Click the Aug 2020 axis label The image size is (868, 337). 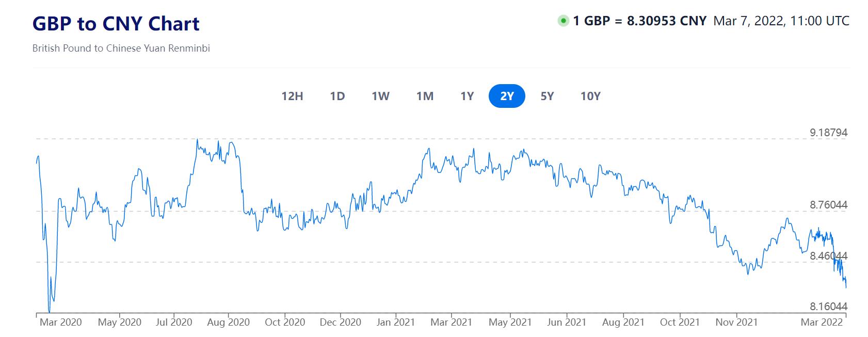pos(228,322)
